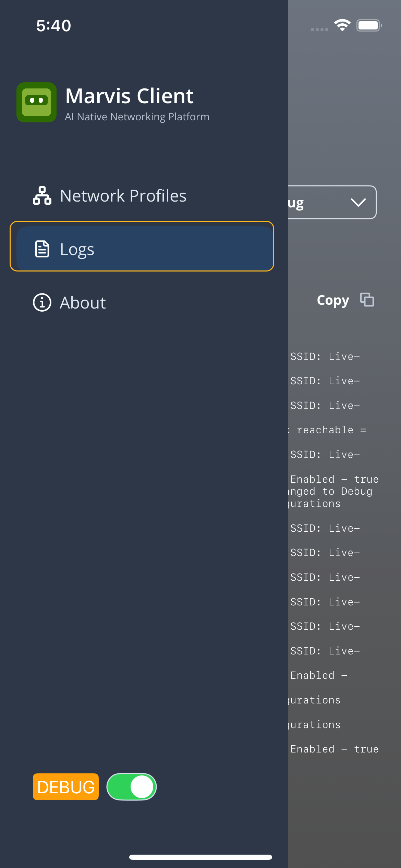Tap the home indicator bar

[200, 857]
